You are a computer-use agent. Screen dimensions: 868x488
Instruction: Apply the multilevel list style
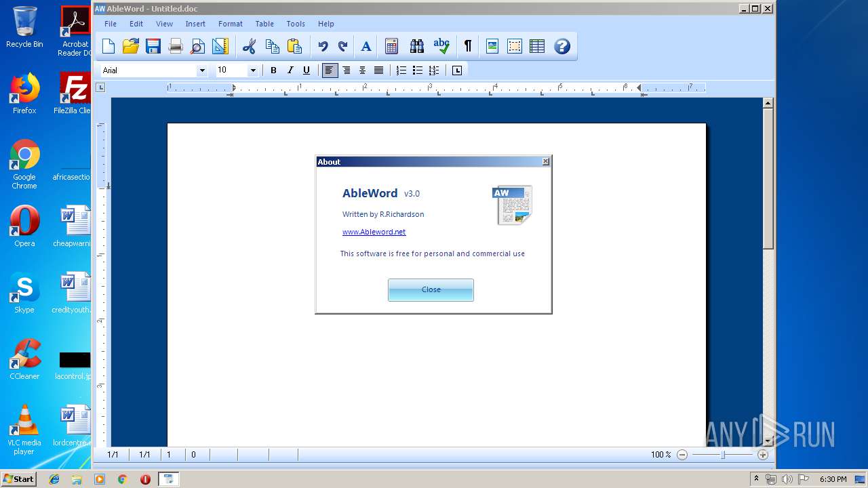click(434, 70)
